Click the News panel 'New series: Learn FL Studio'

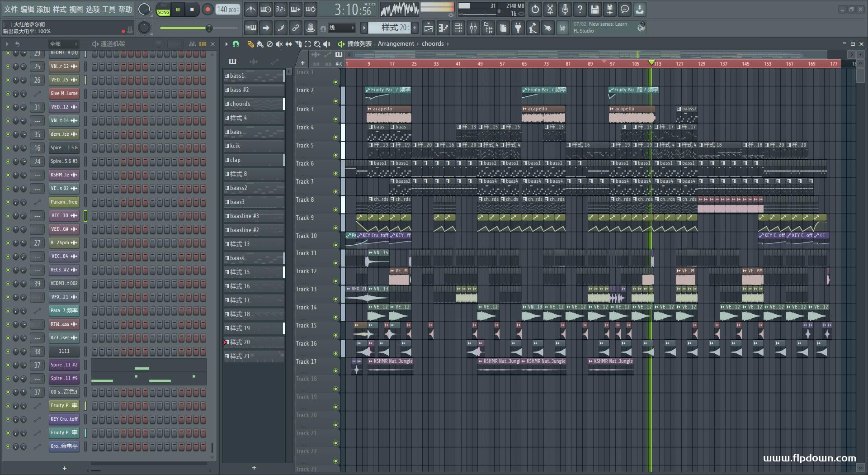pyautogui.click(x=609, y=28)
